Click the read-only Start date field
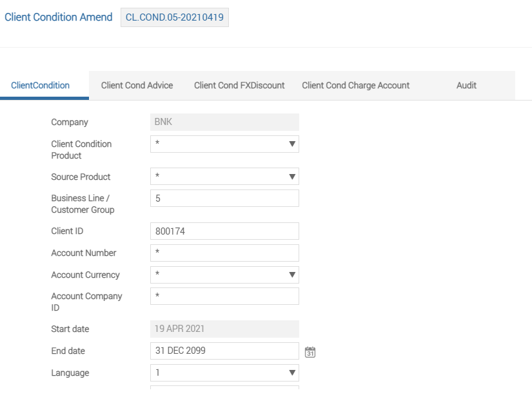 224,329
